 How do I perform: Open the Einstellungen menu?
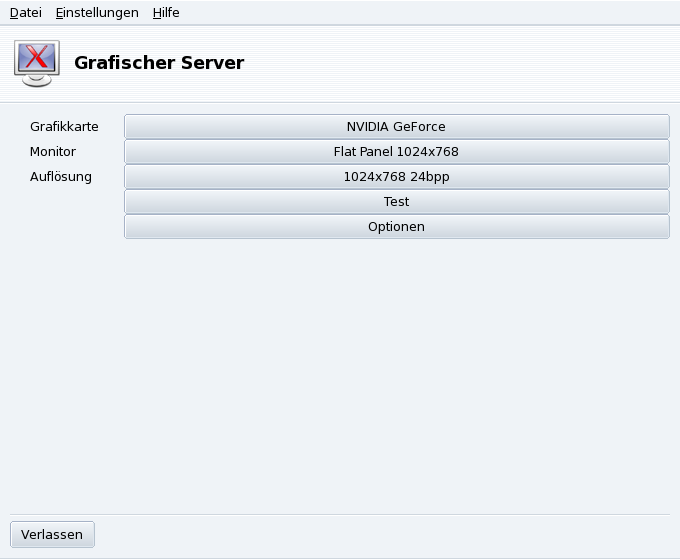[x=97, y=13]
